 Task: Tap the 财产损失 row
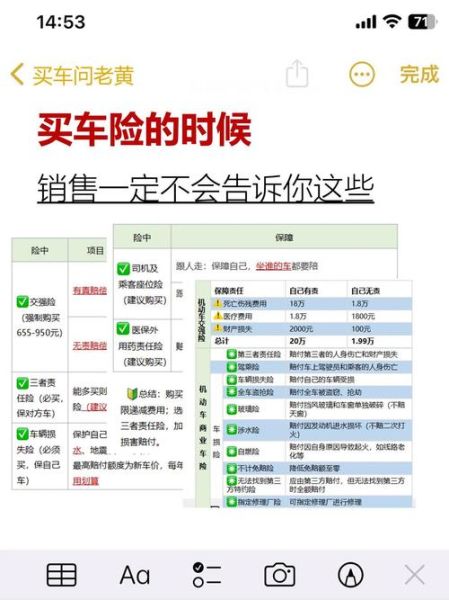(311, 329)
